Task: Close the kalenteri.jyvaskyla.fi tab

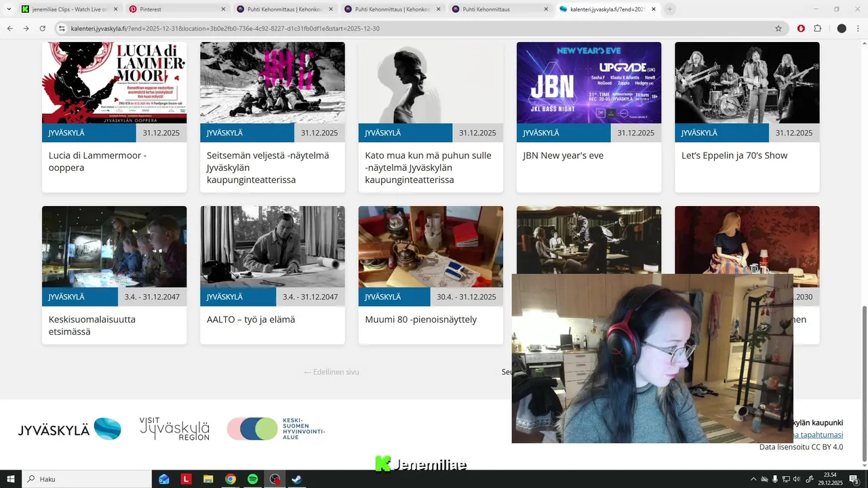Action: (x=653, y=9)
